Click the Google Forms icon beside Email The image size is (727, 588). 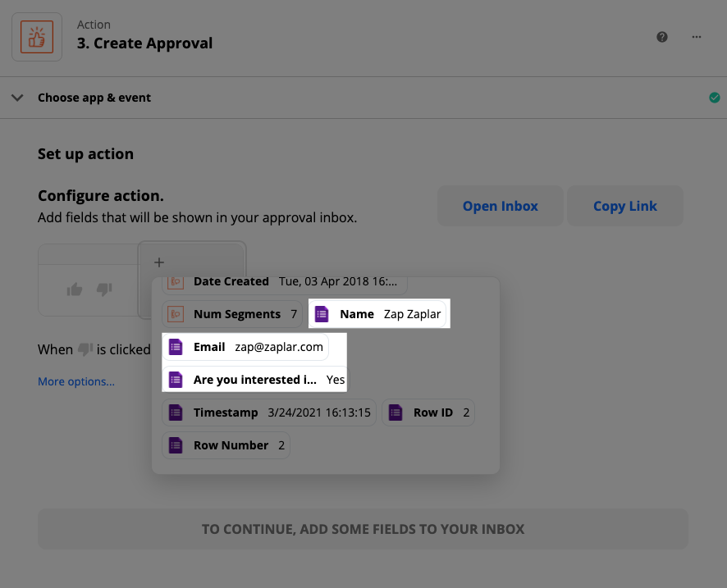tap(176, 347)
